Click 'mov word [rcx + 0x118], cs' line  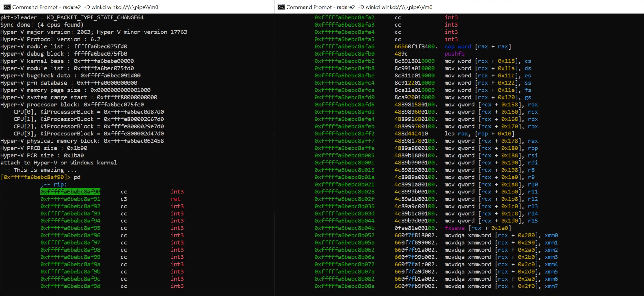point(487,61)
